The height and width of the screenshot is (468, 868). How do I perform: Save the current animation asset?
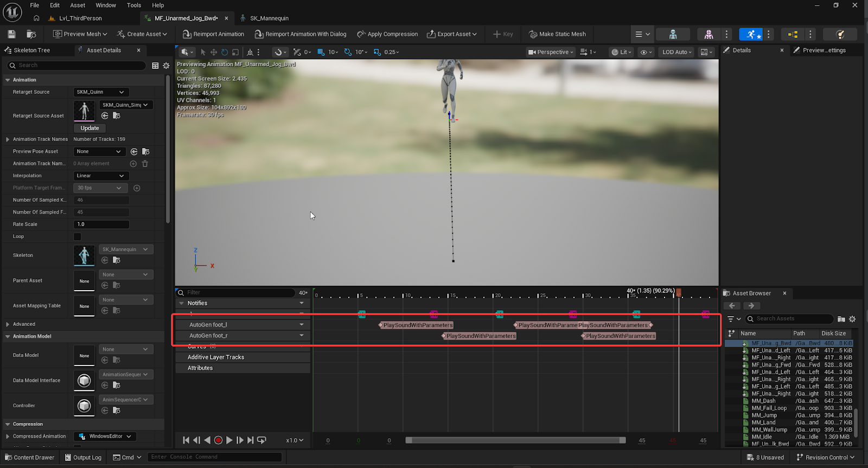point(11,34)
